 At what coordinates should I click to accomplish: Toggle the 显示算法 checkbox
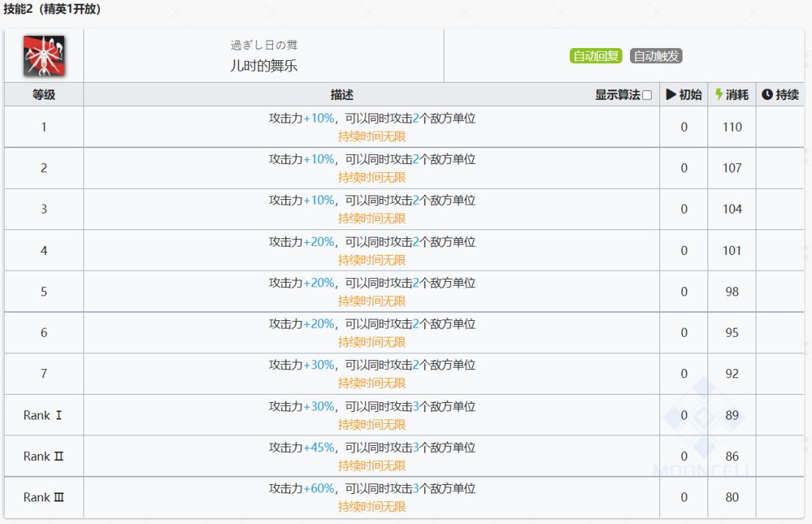pyautogui.click(x=647, y=95)
